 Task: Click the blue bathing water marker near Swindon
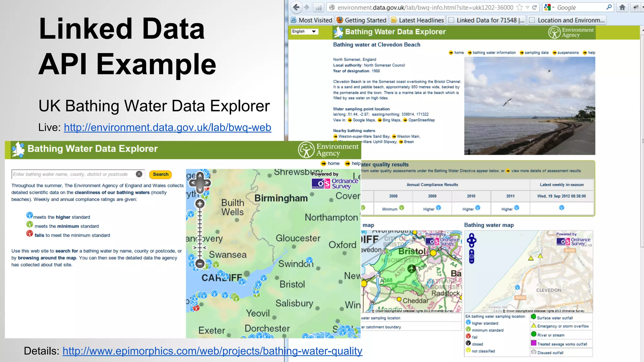click(x=309, y=260)
